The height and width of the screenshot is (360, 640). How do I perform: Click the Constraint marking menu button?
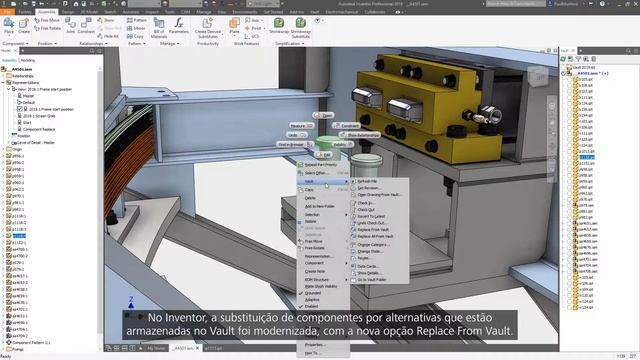pos(347,126)
